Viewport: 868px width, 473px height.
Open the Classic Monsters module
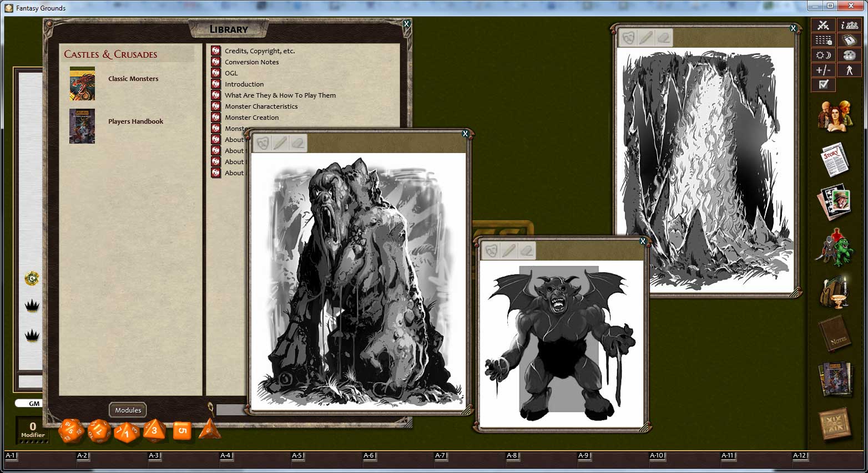133,79
